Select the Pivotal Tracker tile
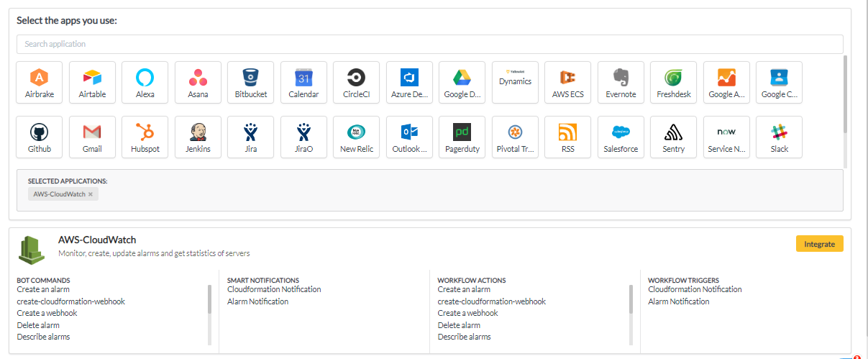Viewport: 868px width, 359px height. coord(515,137)
